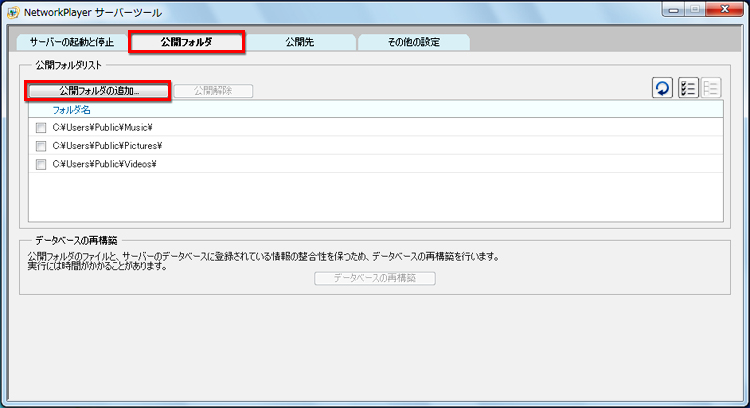Image resolution: width=750 pixels, height=408 pixels.
Task: Go to the その他の設定 tab
Action: [x=414, y=42]
